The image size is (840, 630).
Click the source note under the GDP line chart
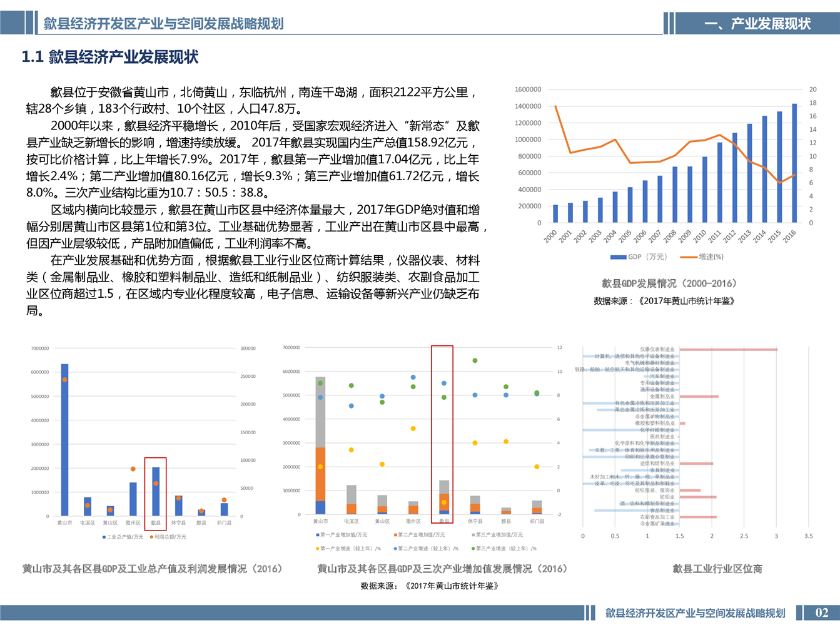[664, 301]
